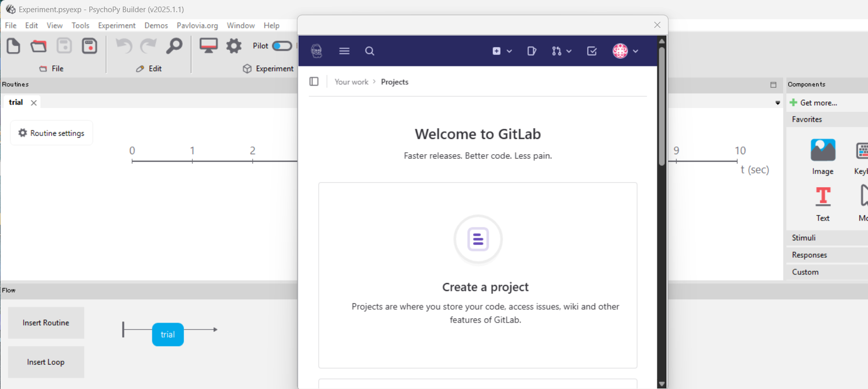Viewport: 868px width, 389px height.
Task: Open an existing experiment with folder icon
Action: point(39,46)
